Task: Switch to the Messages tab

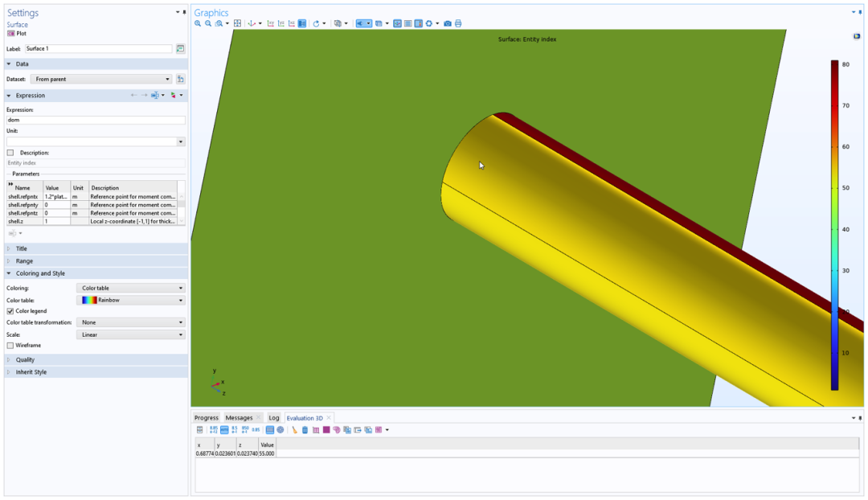Action: click(240, 417)
